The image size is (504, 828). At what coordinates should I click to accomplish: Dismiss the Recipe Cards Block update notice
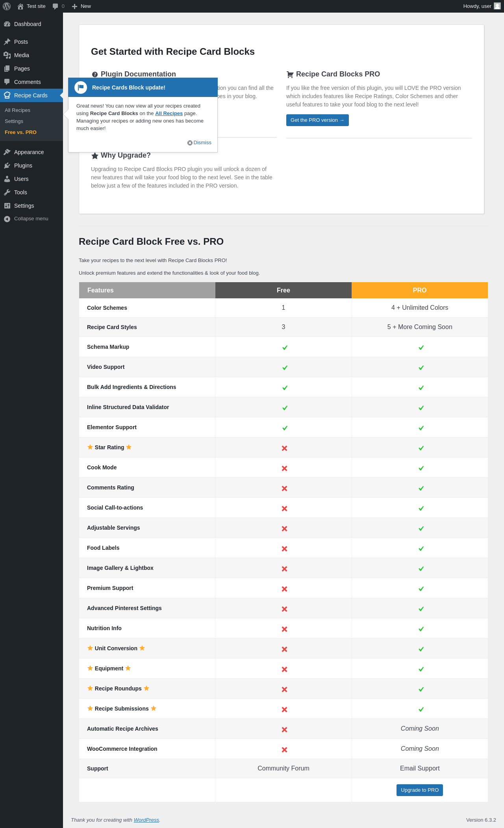click(200, 143)
